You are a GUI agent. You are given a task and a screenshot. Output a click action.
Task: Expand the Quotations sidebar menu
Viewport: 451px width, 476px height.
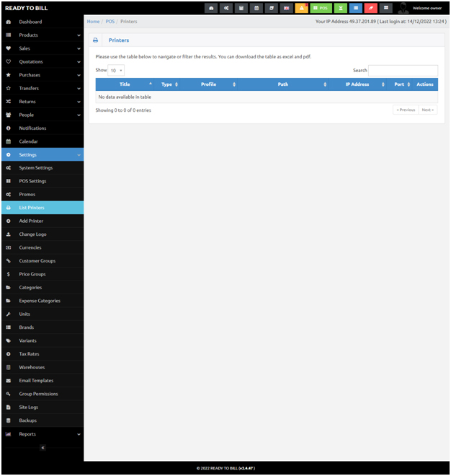[43, 62]
